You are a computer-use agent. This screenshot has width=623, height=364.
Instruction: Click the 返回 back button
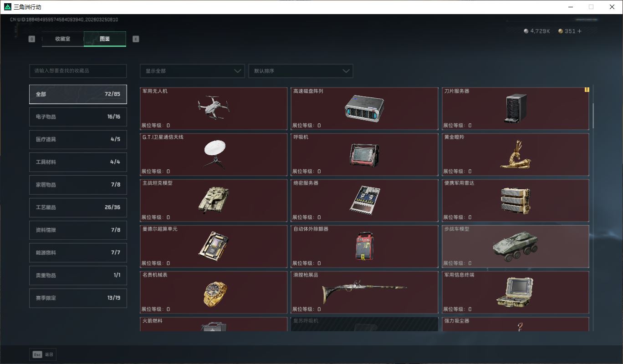pyautogui.click(x=42, y=354)
